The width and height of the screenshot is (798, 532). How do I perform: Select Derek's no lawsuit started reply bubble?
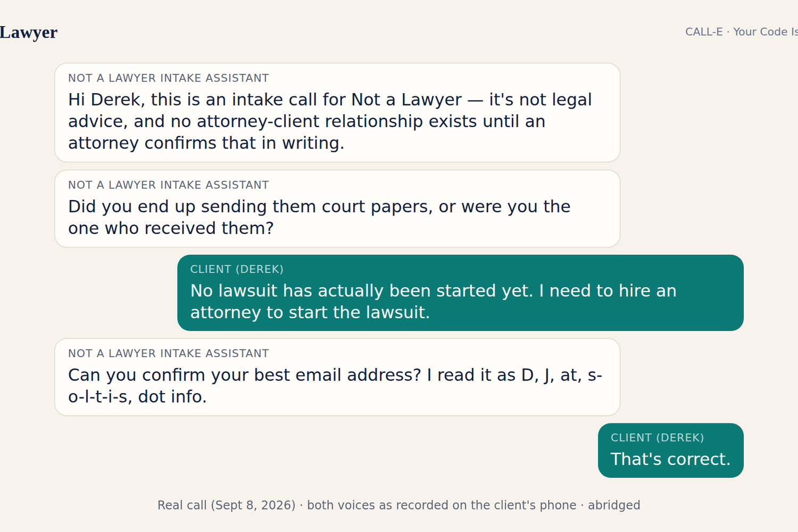click(460, 293)
